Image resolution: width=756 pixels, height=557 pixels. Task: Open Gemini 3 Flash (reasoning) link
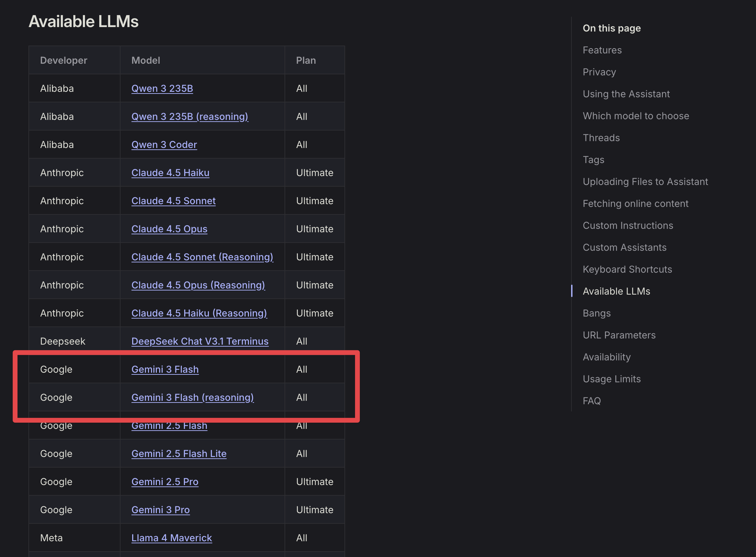click(x=192, y=397)
